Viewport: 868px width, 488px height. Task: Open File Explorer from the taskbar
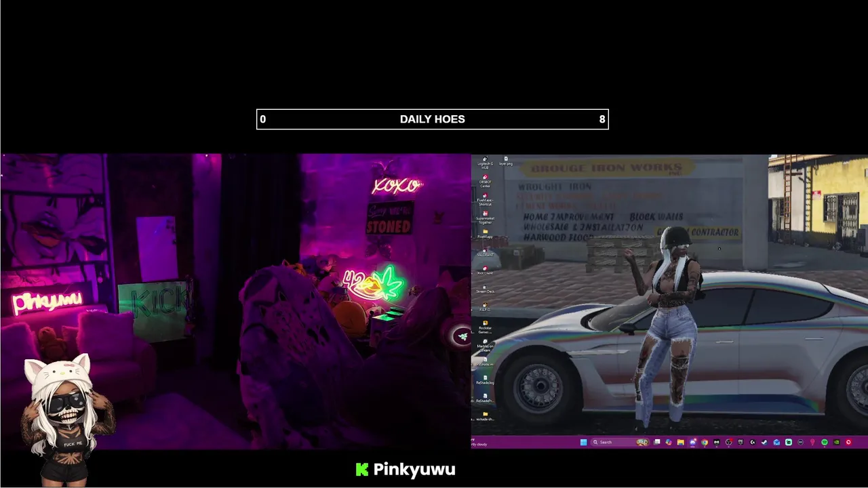680,442
